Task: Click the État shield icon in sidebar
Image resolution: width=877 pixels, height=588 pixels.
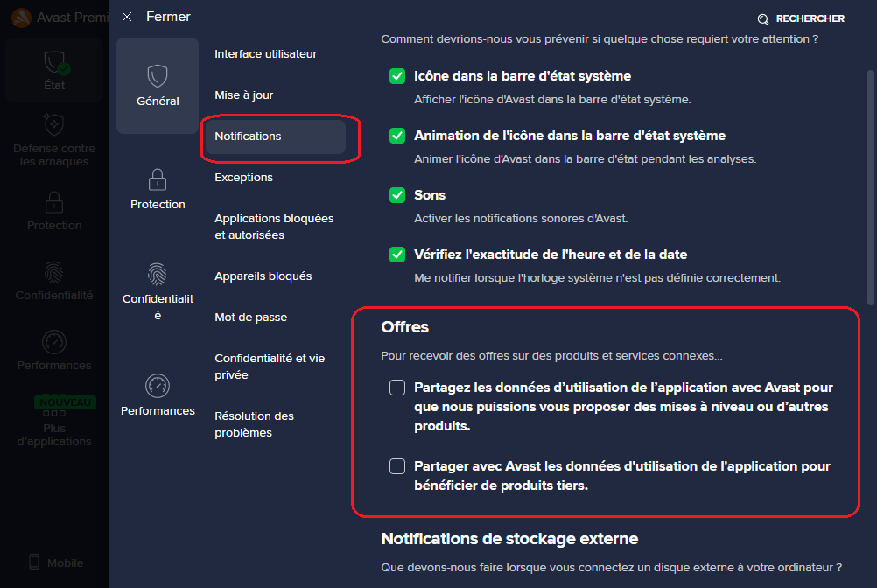Action: pos(54,63)
